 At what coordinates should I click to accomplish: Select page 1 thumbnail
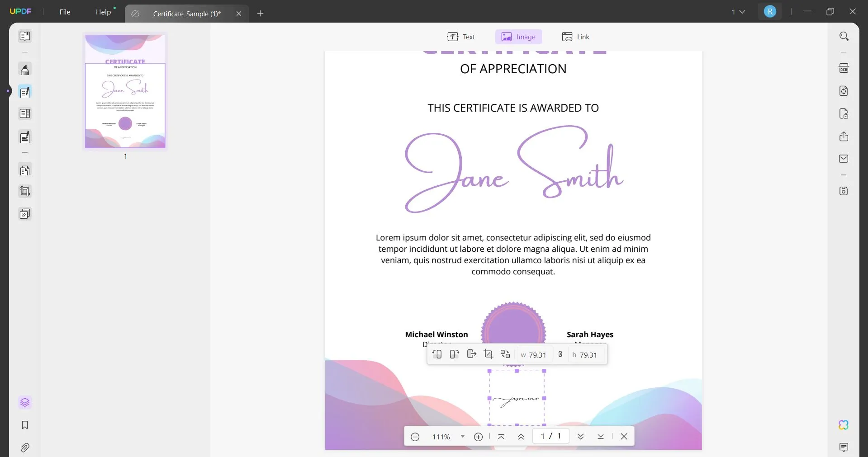point(125,91)
